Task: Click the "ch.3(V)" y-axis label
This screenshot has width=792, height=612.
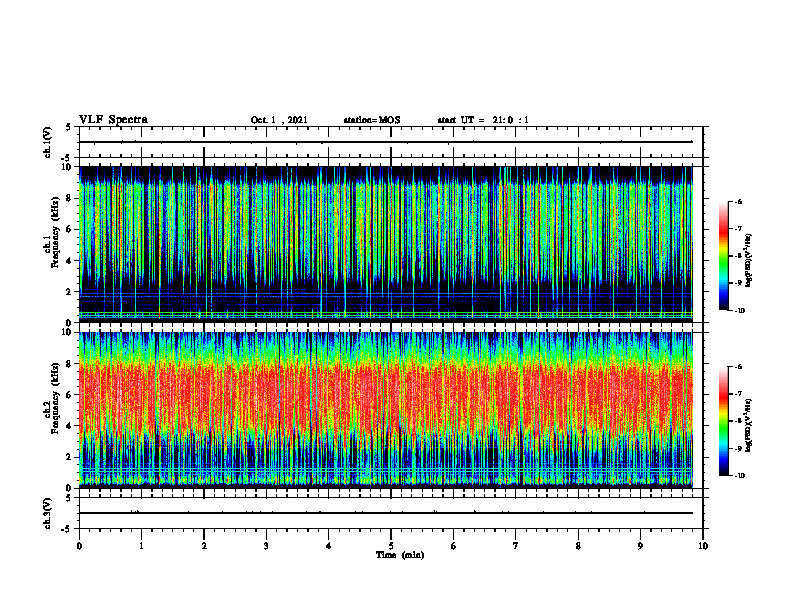Action: click(x=48, y=513)
